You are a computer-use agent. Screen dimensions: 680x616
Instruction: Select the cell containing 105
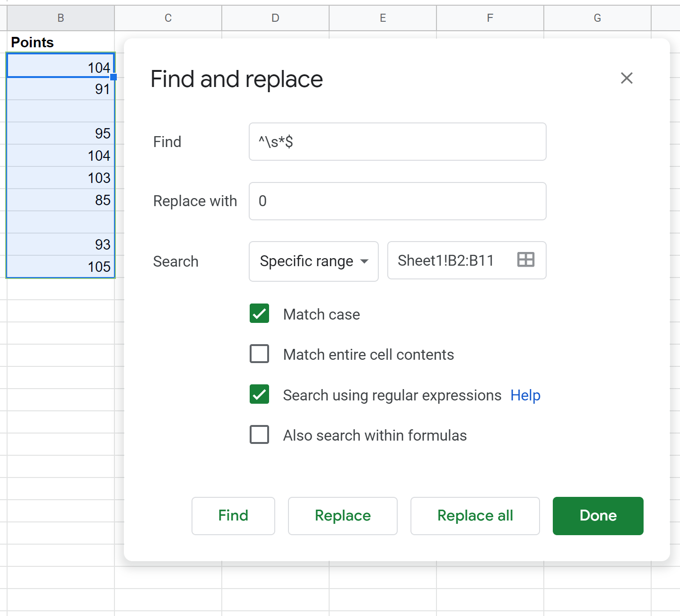click(x=61, y=267)
